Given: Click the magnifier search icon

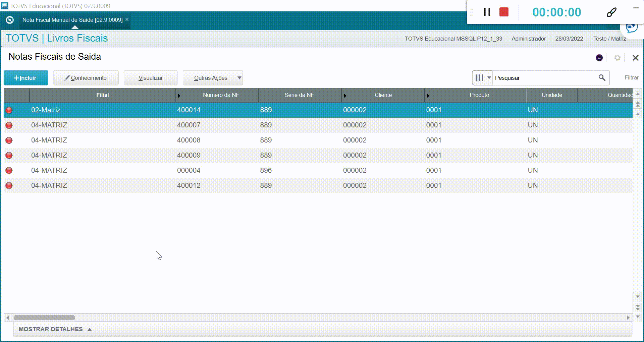Looking at the screenshot, I should click(x=602, y=78).
